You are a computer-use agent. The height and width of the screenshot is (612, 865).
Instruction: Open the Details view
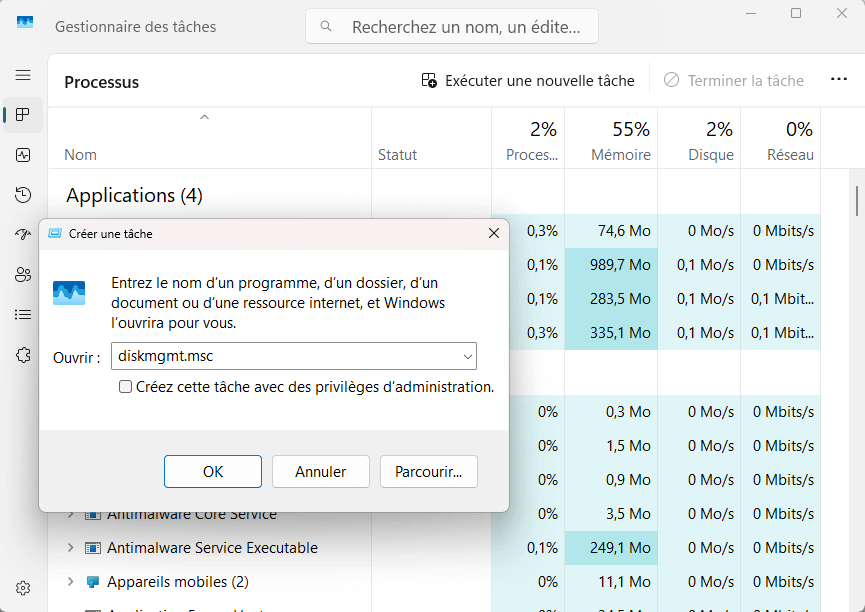pos(22,314)
